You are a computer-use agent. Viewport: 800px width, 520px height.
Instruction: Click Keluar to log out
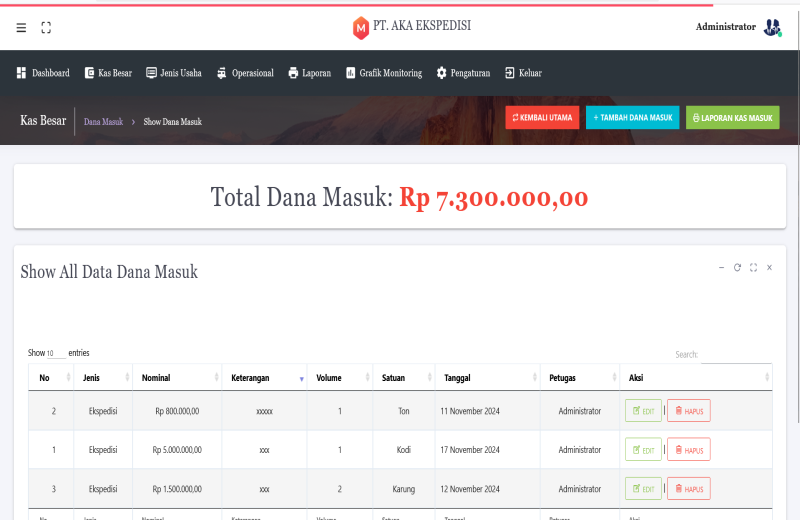pyautogui.click(x=523, y=73)
